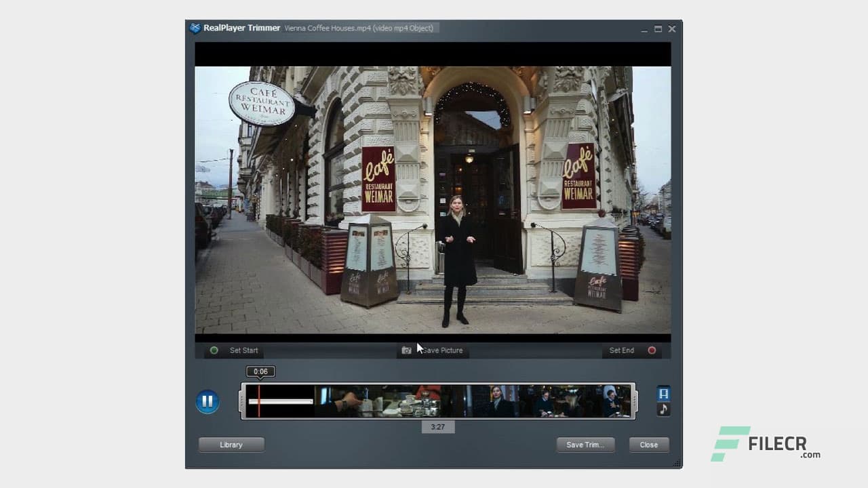Click Save Trim to export the clip
This screenshot has width=868, height=488.
pyautogui.click(x=585, y=445)
